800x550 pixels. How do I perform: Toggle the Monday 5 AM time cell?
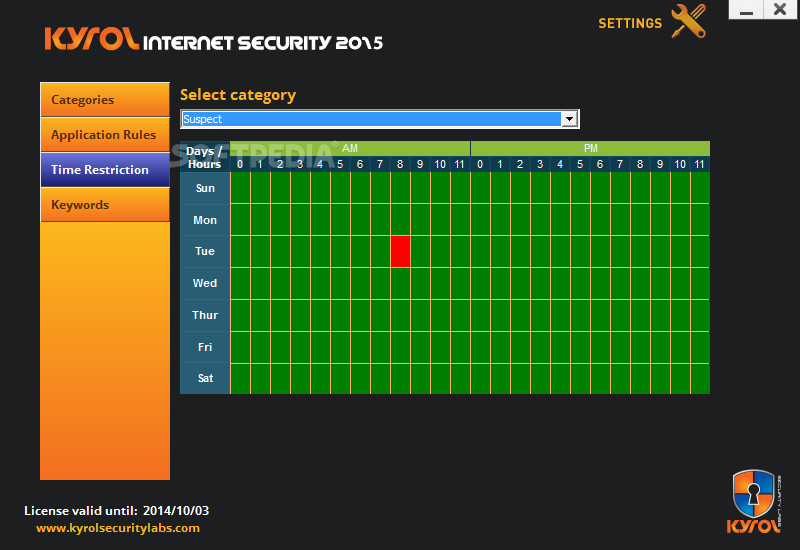(340, 219)
